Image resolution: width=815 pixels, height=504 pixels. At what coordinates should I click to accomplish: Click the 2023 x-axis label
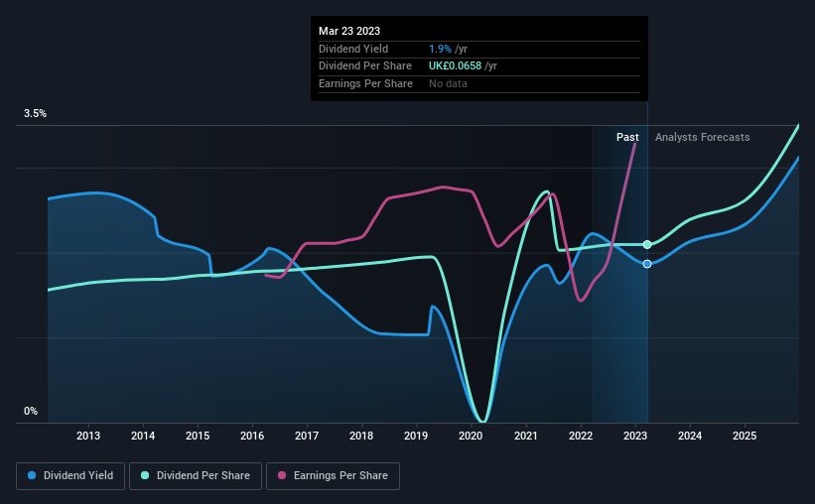tap(635, 436)
